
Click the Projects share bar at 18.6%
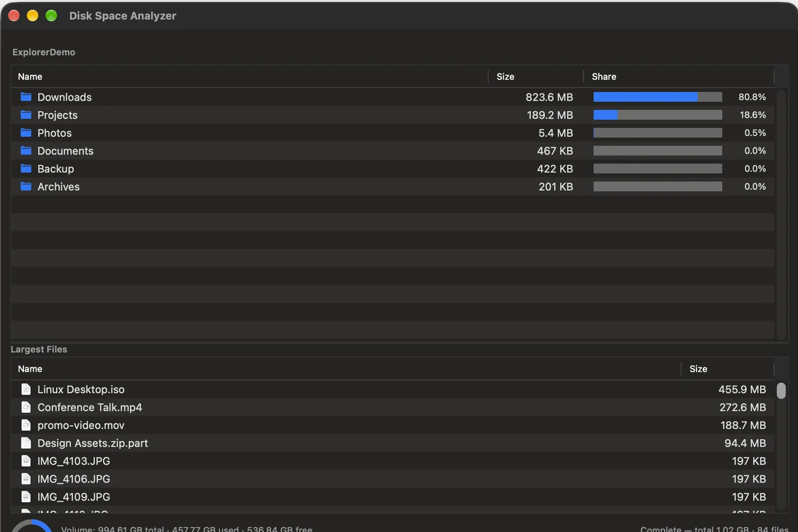point(658,115)
